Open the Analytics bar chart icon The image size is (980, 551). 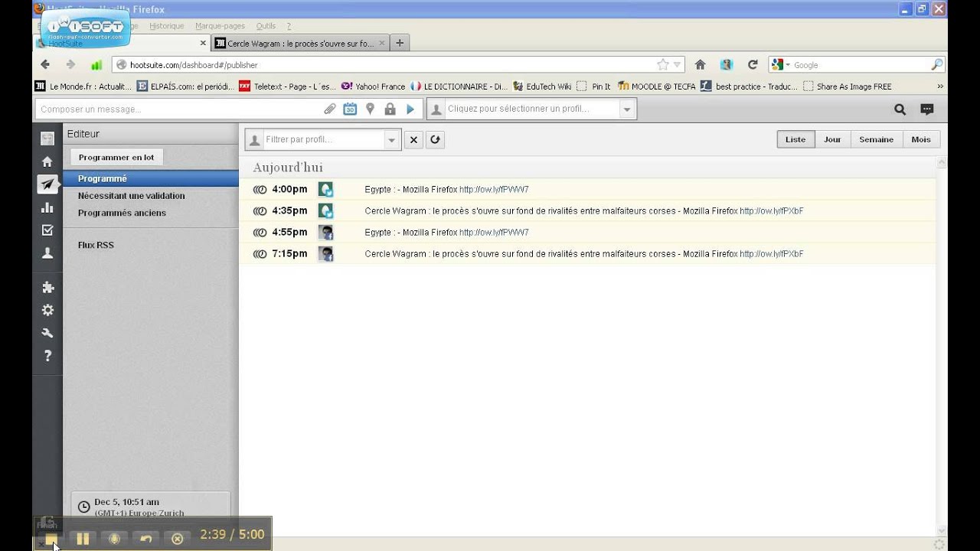[x=47, y=207]
